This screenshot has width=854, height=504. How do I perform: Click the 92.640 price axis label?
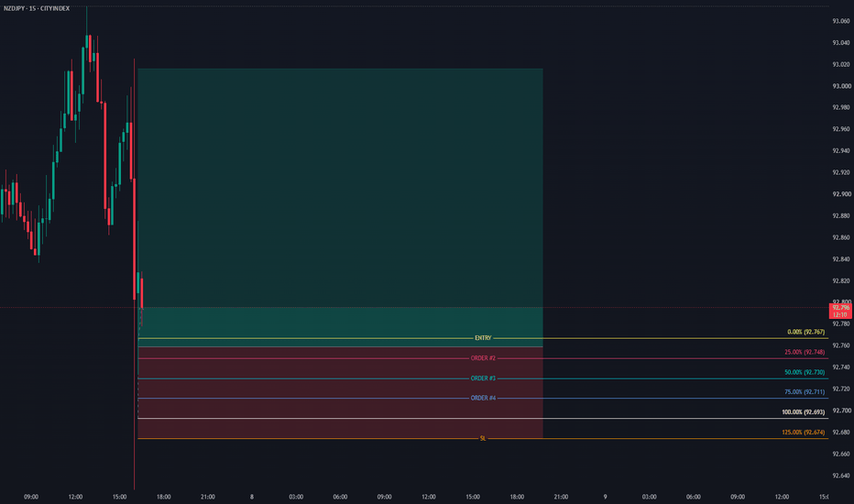841,476
